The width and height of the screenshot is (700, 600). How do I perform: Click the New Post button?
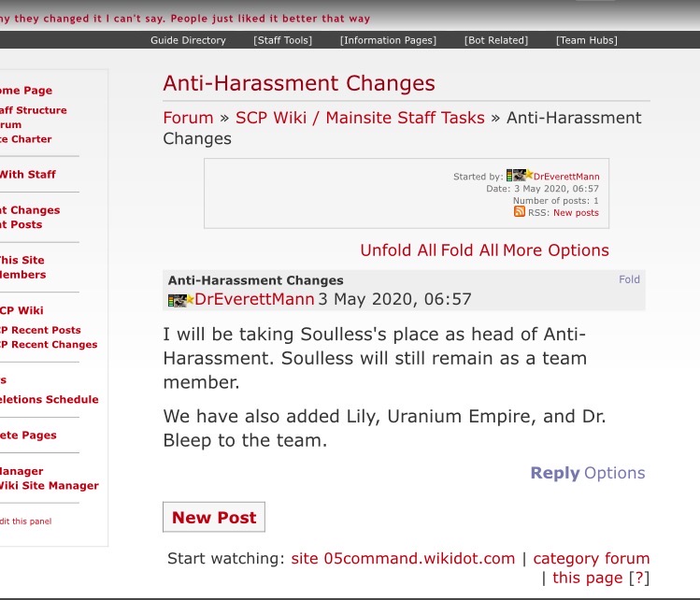[x=214, y=517]
